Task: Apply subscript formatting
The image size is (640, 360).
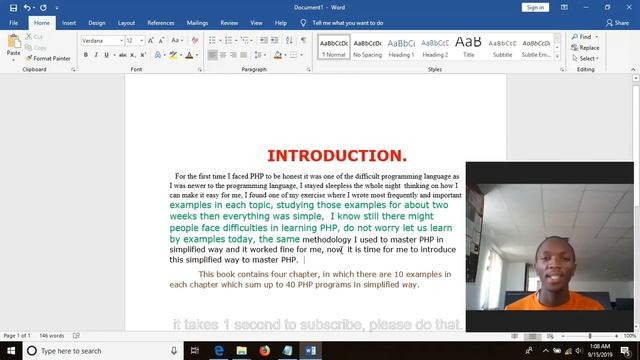Action: pos(133,55)
